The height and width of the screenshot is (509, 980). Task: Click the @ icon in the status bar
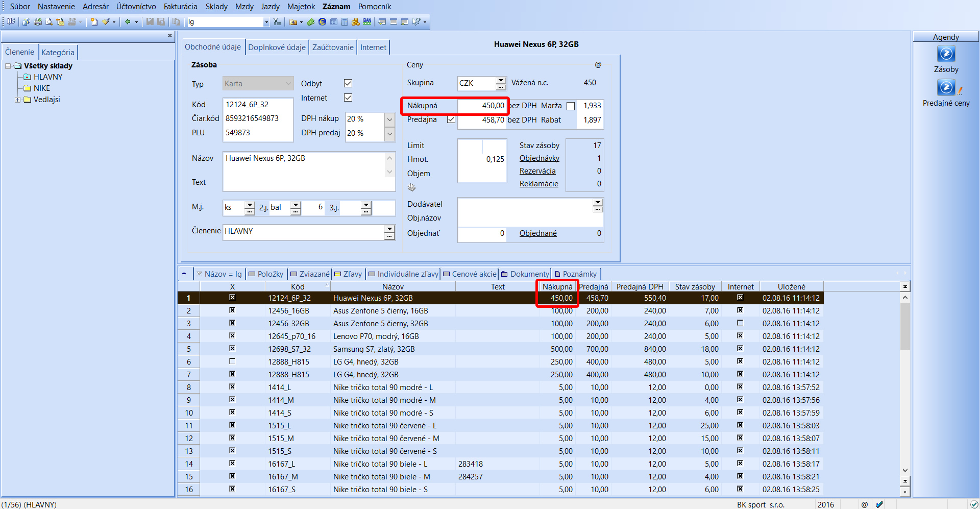pyautogui.click(x=865, y=504)
